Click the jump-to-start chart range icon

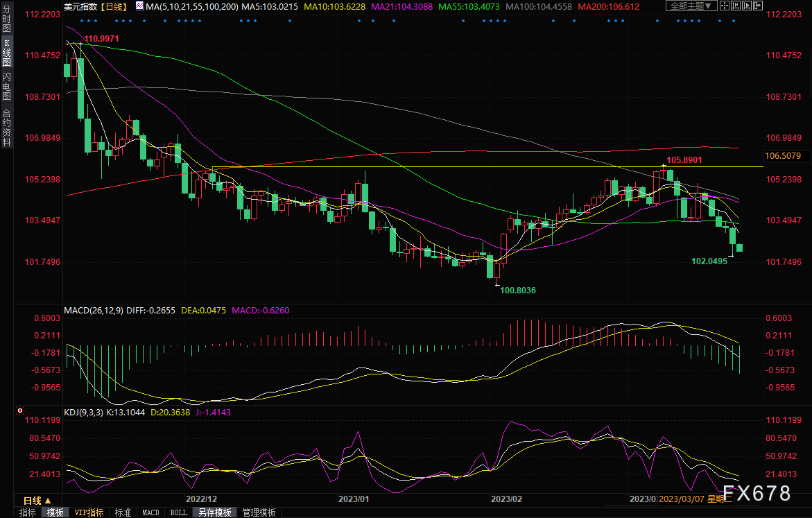point(736,6)
